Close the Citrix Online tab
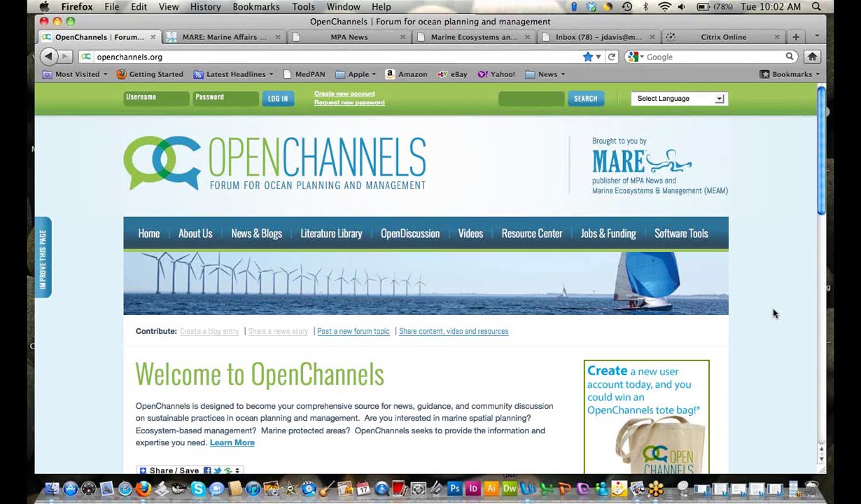The image size is (861, 504). [x=777, y=37]
